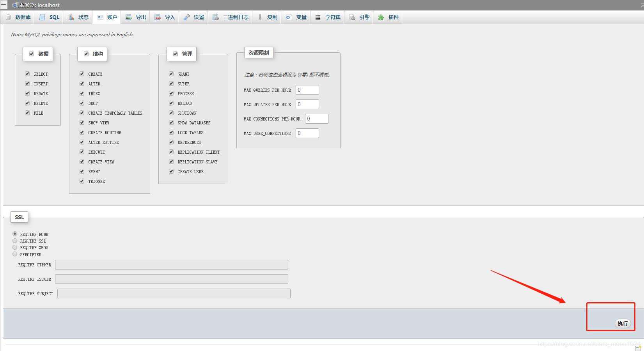
Task: Uncheck the FILE privilege
Action: (x=27, y=113)
